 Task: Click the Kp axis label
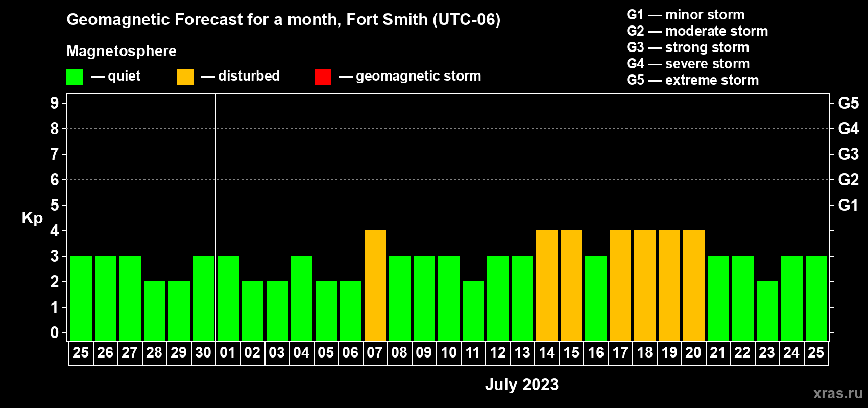(x=32, y=218)
